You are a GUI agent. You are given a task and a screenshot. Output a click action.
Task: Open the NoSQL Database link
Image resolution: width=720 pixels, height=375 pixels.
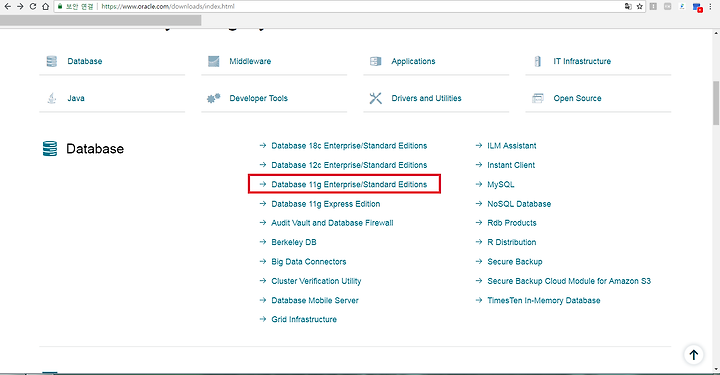519,204
